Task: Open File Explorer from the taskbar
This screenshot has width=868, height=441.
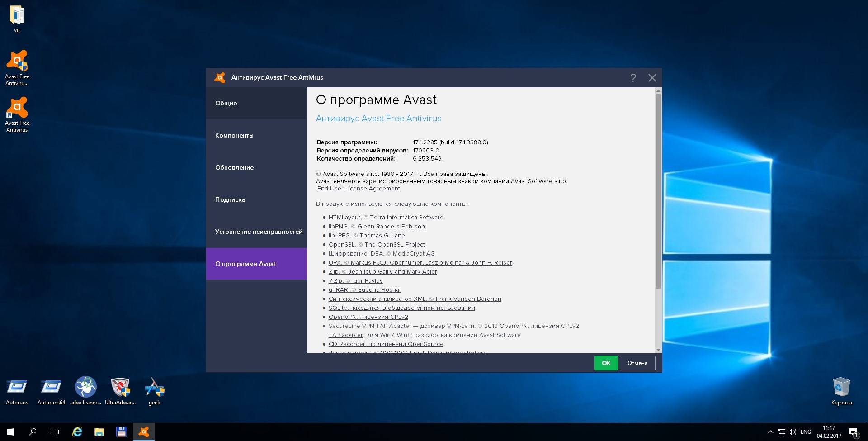Action: click(99, 432)
